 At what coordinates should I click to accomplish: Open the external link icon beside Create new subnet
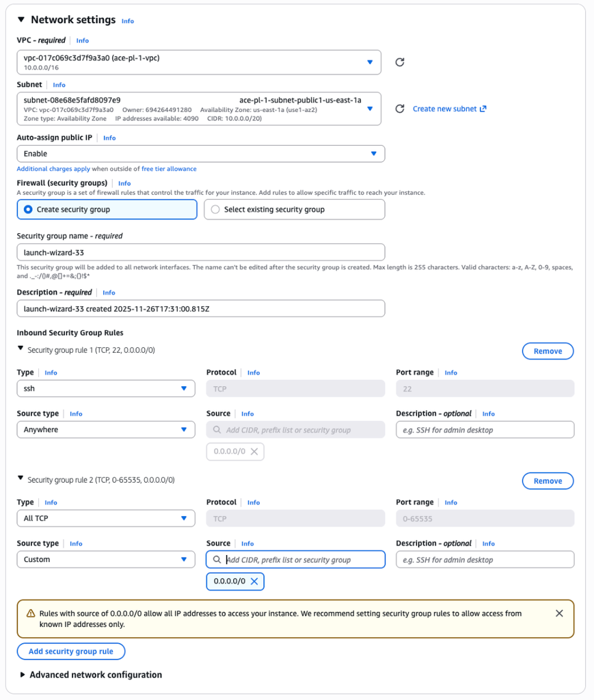click(483, 108)
